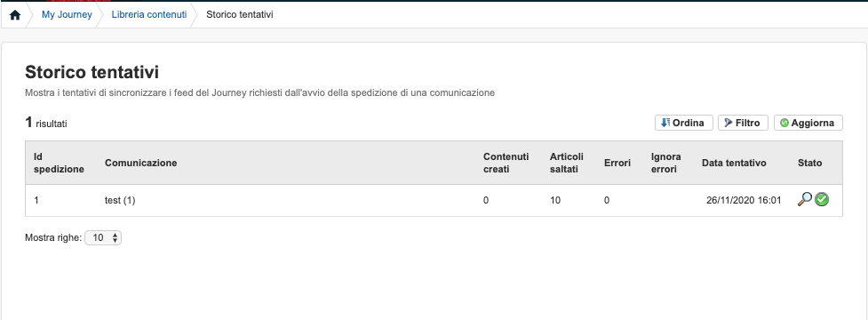Screen dimensions: 868x320
Task: Go to the home icon breadcrumb
Action: (x=15, y=15)
